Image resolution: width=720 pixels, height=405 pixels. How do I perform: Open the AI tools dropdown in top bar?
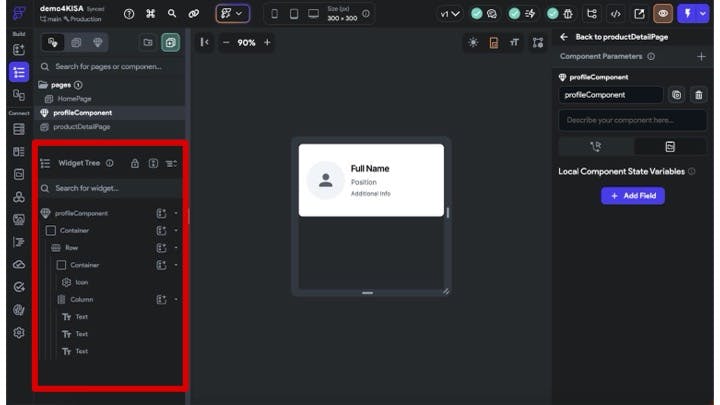[233, 14]
